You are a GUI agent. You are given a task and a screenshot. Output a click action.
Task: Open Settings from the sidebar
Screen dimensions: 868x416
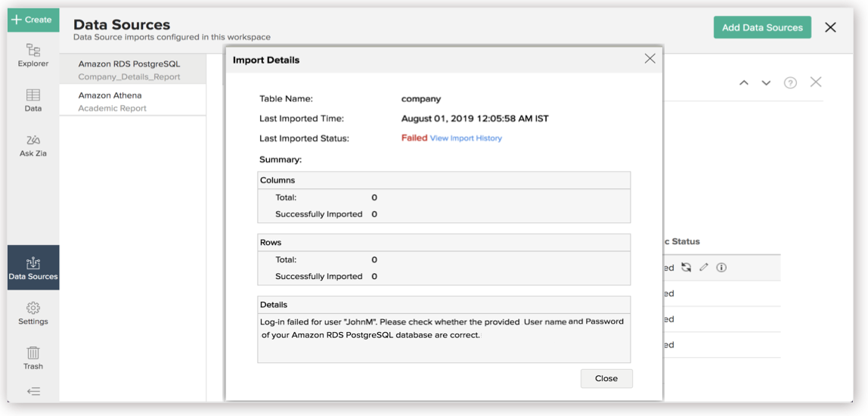tap(33, 314)
